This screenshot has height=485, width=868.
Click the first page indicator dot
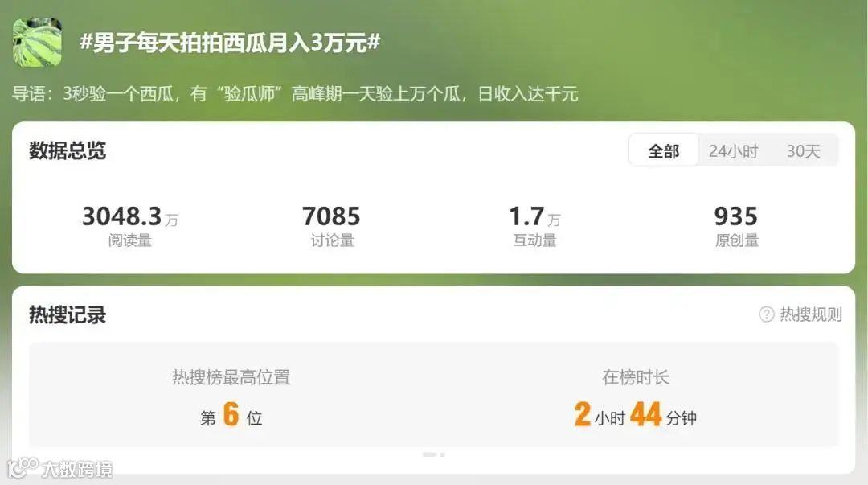coord(429,454)
